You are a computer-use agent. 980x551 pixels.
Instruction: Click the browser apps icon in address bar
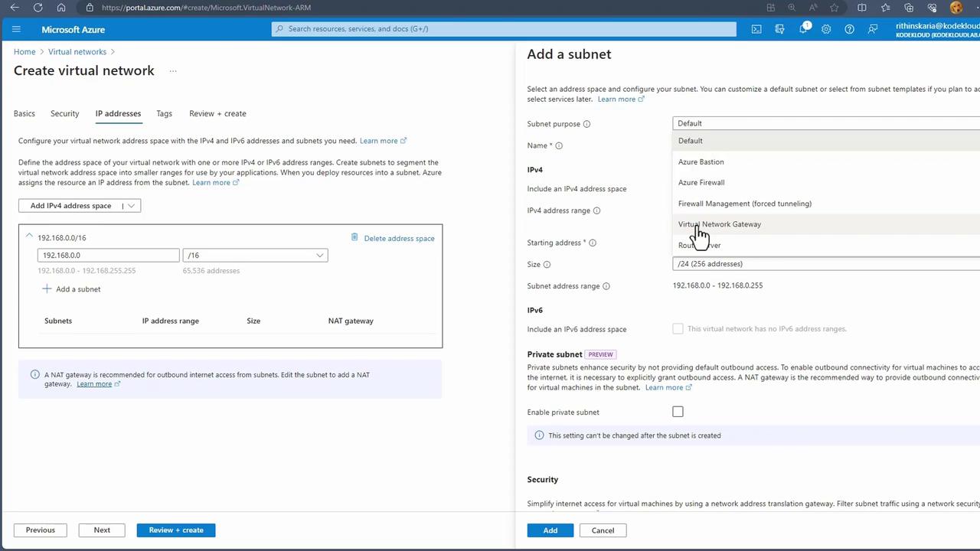[771, 8]
